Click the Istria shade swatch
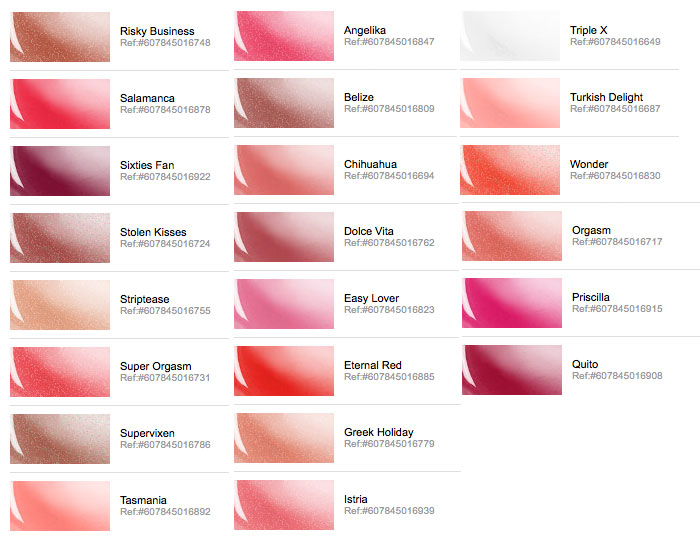This screenshot has width=700, height=539. click(x=284, y=505)
